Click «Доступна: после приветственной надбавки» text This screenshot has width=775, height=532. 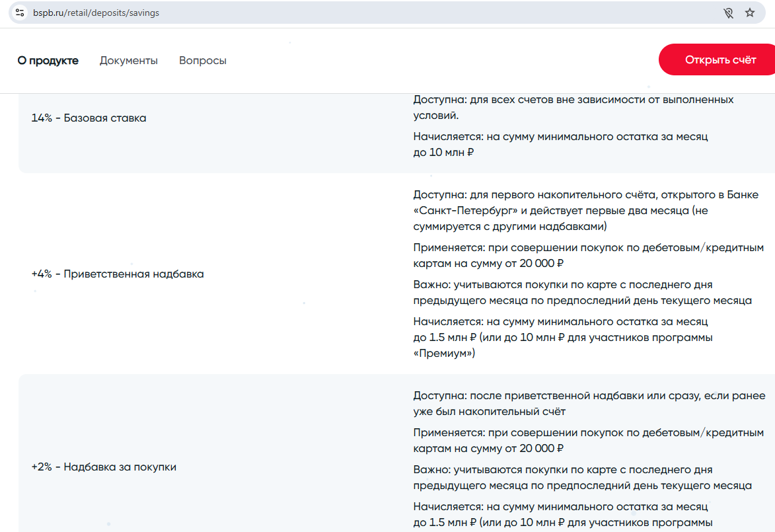tap(589, 403)
